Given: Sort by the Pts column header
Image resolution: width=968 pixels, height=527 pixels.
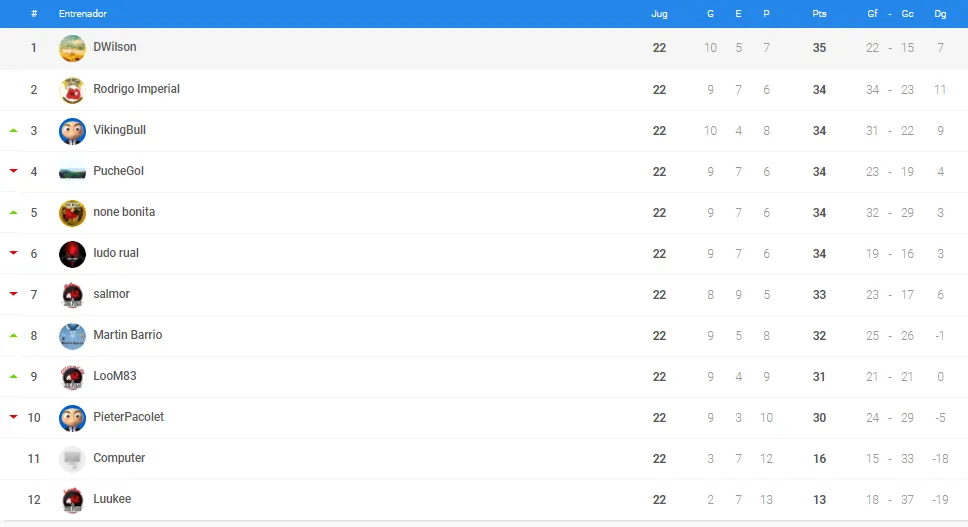Looking at the screenshot, I should pos(819,14).
